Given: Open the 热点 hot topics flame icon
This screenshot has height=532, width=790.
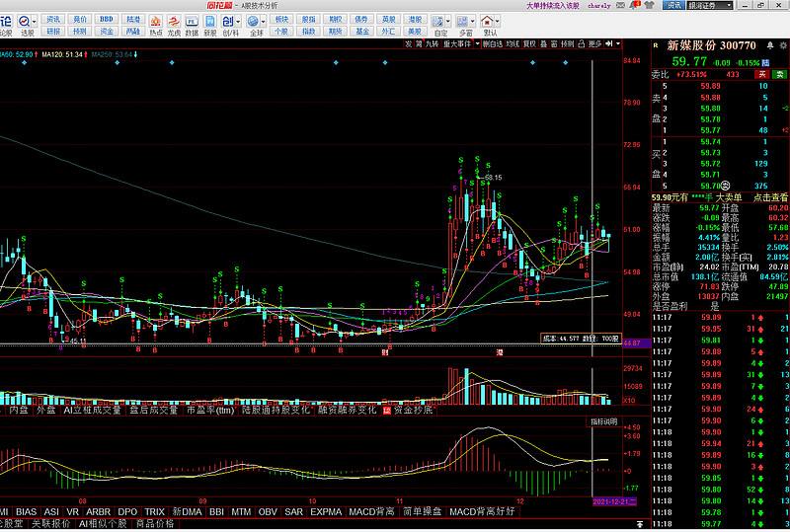Looking at the screenshot, I should pos(156,25).
